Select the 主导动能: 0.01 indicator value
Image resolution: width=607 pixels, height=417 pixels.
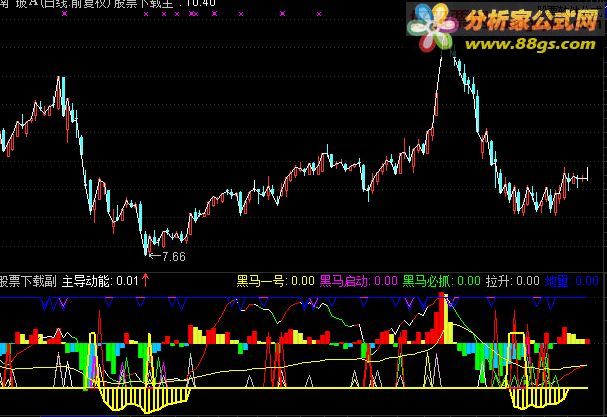[x=100, y=281]
